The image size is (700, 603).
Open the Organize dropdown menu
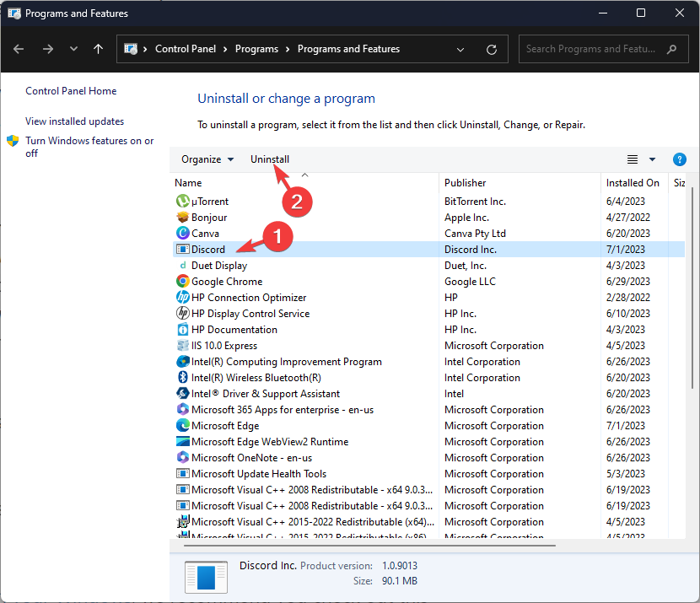(x=207, y=159)
